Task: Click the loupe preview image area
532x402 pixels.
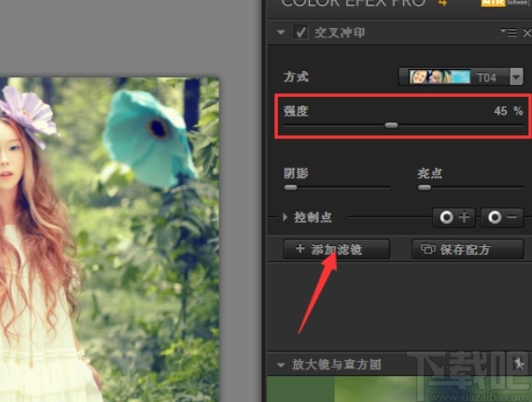Action: pyautogui.click(x=399, y=389)
